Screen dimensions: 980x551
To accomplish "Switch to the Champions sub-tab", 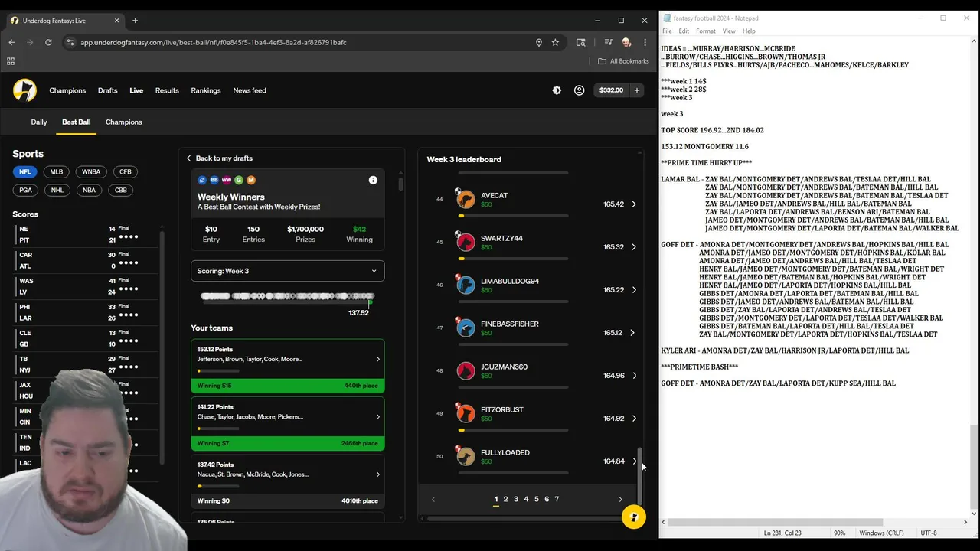I will point(124,122).
